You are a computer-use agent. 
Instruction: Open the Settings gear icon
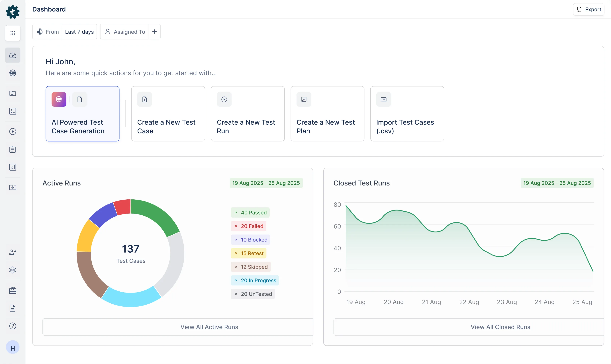click(x=13, y=270)
